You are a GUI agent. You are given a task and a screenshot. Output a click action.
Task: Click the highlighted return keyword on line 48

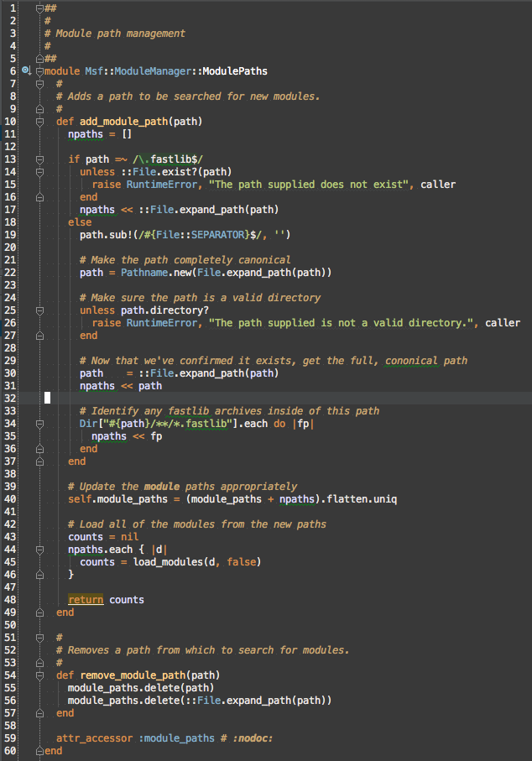[86, 600]
